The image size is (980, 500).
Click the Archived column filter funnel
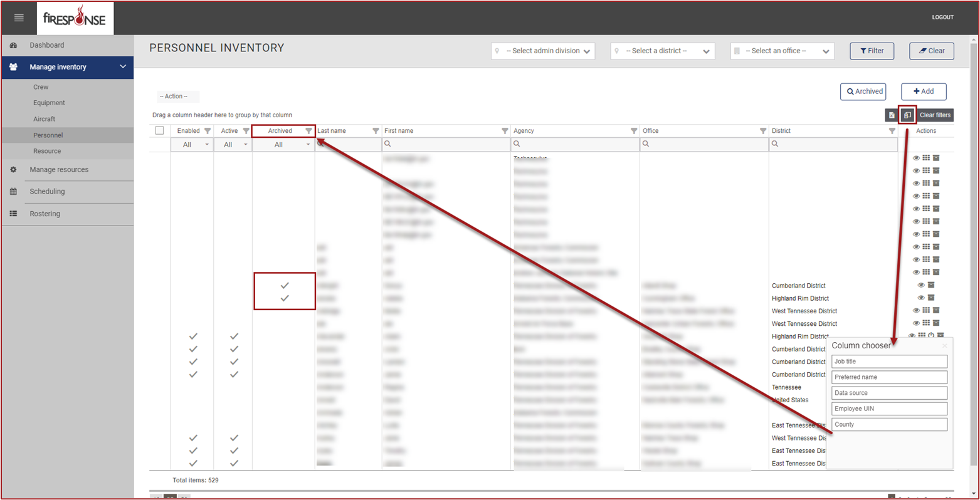(308, 131)
